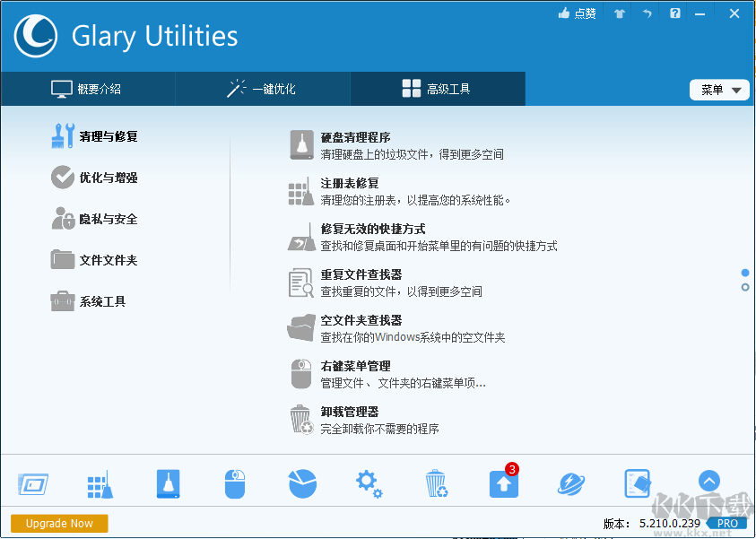Open the skin shirt icon in title bar

pyautogui.click(x=620, y=13)
